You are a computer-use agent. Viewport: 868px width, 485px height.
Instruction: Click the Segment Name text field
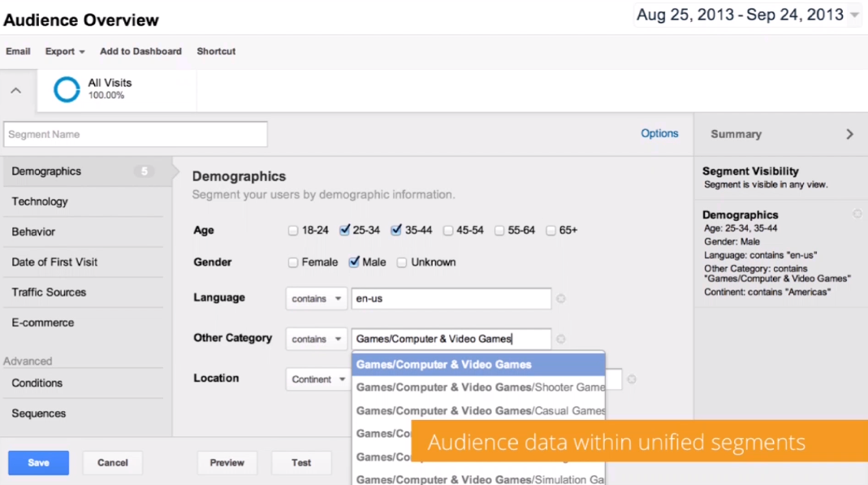point(136,135)
